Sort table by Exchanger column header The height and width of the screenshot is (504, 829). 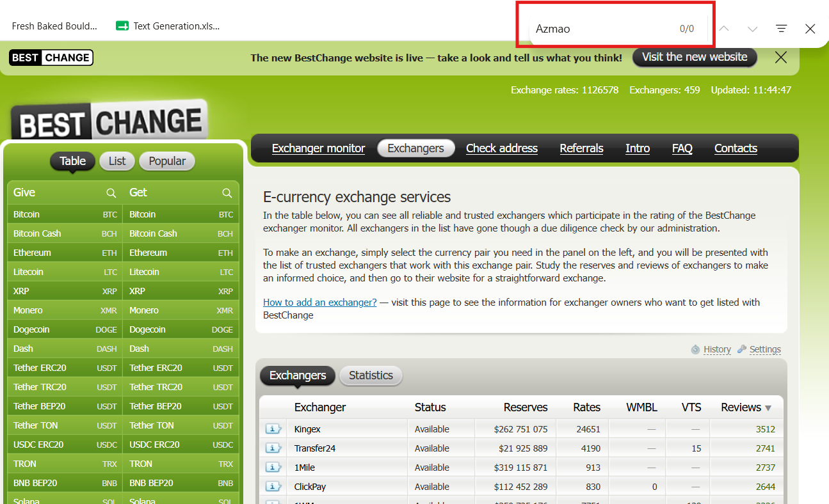click(320, 407)
